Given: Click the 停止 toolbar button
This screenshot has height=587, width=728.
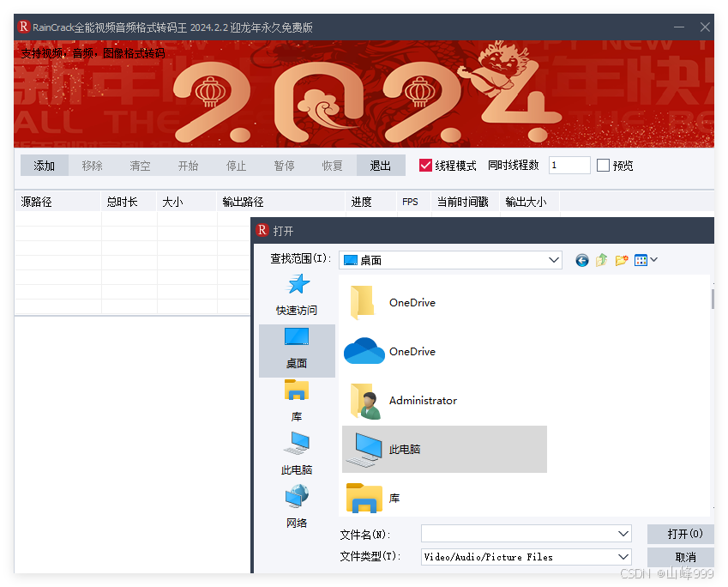Looking at the screenshot, I should [236, 166].
